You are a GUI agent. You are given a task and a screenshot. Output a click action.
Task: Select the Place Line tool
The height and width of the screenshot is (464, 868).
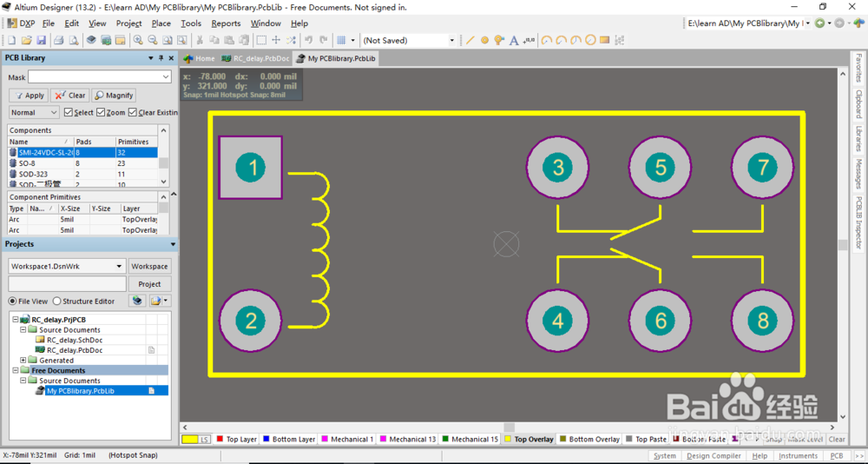(470, 41)
